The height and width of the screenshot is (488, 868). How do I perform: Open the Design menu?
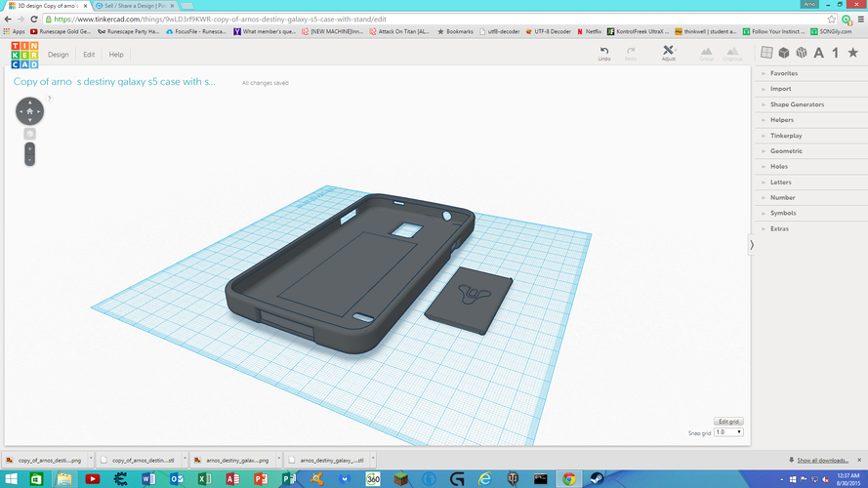(59, 55)
